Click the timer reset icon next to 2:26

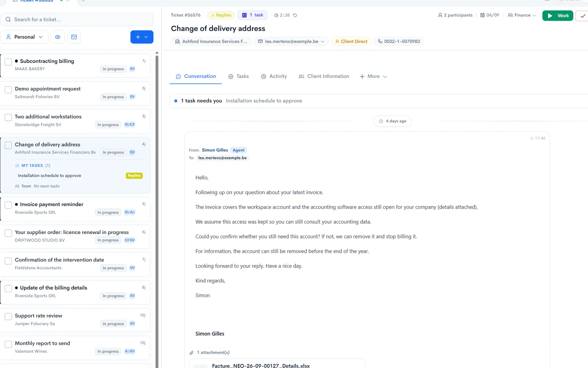click(295, 15)
